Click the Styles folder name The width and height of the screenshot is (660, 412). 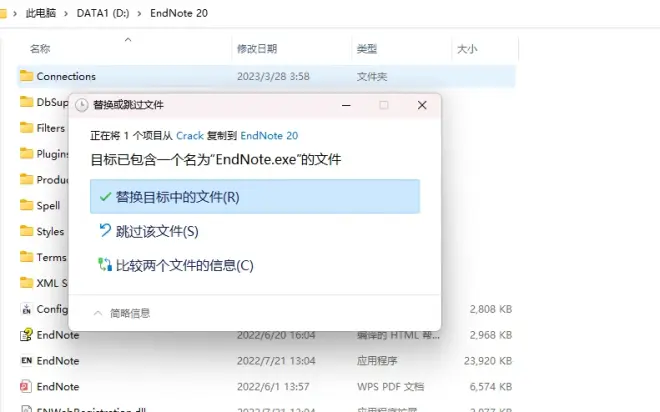coord(50,231)
